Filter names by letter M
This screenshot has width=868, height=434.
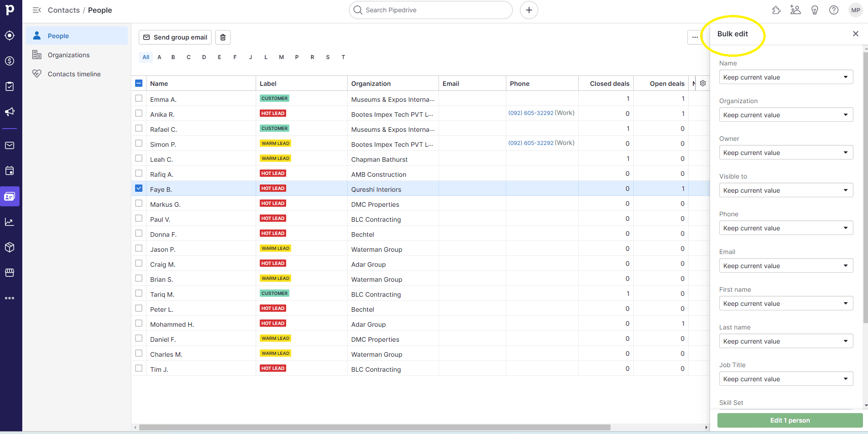[282, 57]
